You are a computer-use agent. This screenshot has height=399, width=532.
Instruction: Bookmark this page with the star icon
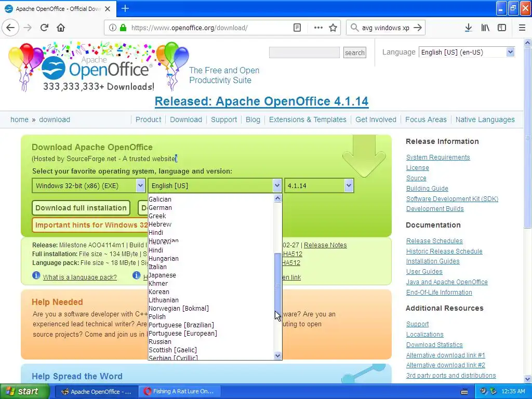click(x=333, y=28)
